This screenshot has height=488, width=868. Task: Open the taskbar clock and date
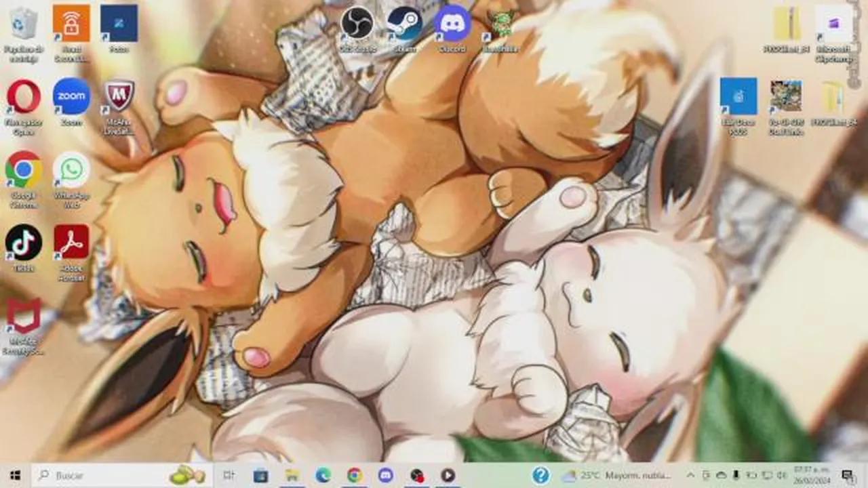click(x=811, y=475)
